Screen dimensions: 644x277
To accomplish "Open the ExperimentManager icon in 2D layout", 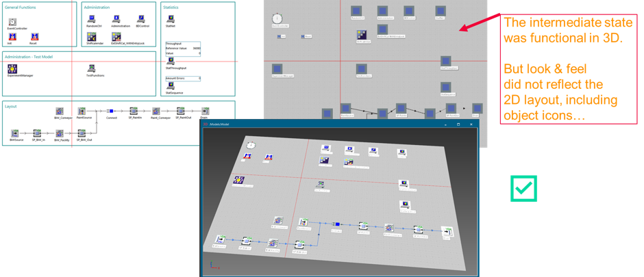I will (12, 68).
